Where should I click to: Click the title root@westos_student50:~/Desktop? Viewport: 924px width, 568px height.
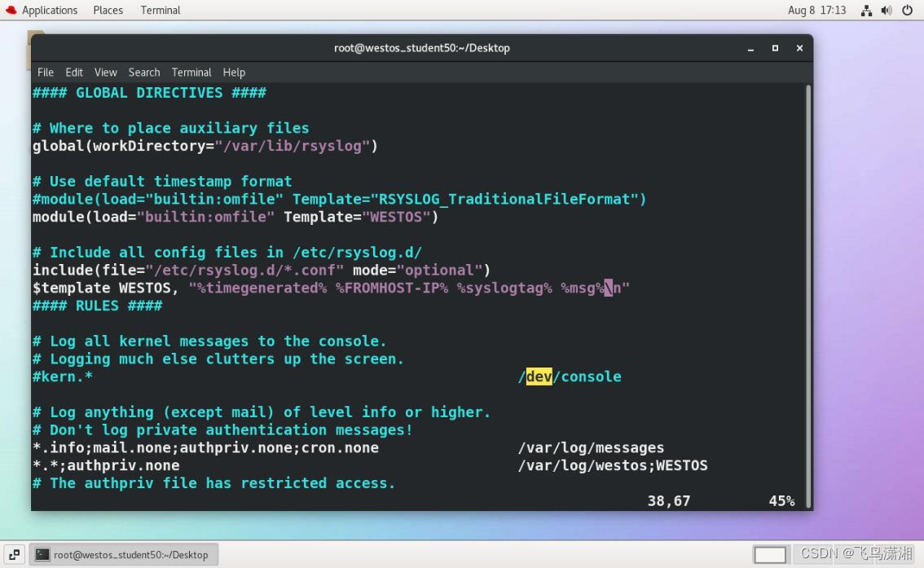click(x=422, y=48)
